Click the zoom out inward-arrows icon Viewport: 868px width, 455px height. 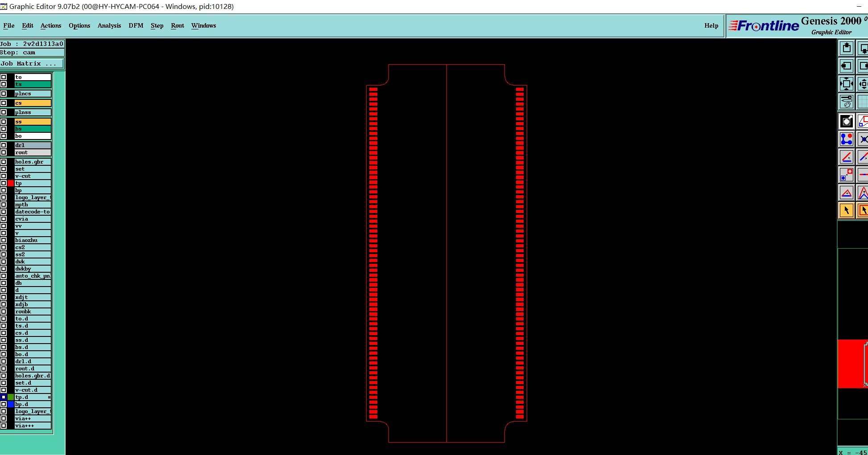pos(863,84)
